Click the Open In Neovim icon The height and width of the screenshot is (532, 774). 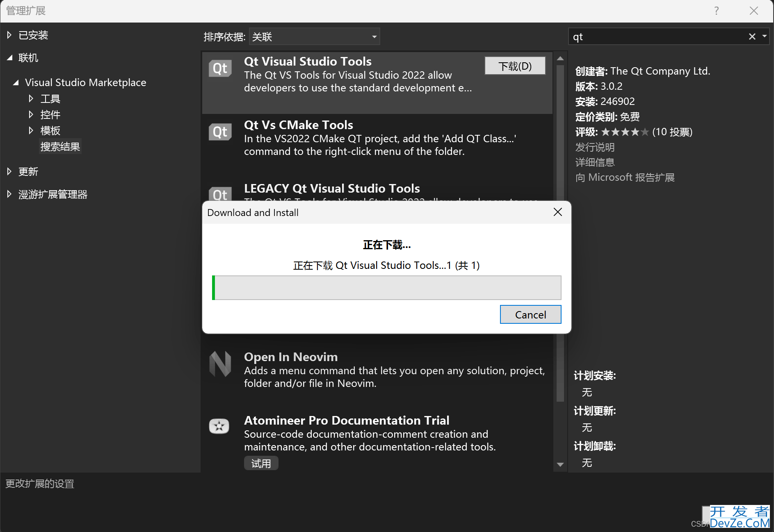220,364
